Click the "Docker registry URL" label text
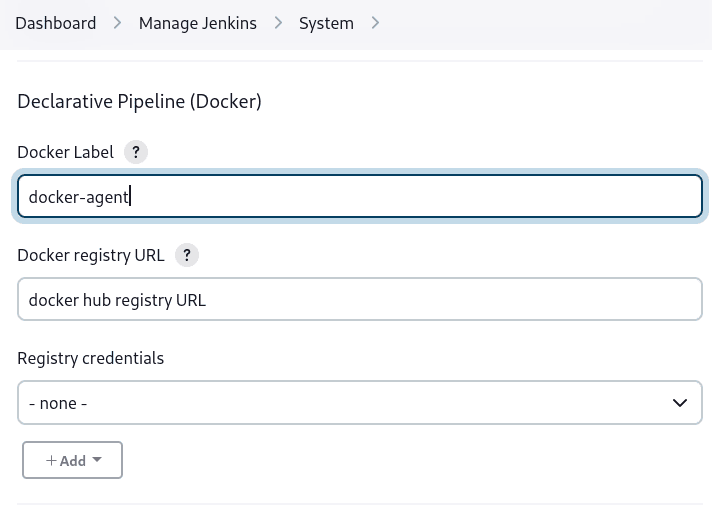Screen dimensions: 712x508 pos(91,255)
